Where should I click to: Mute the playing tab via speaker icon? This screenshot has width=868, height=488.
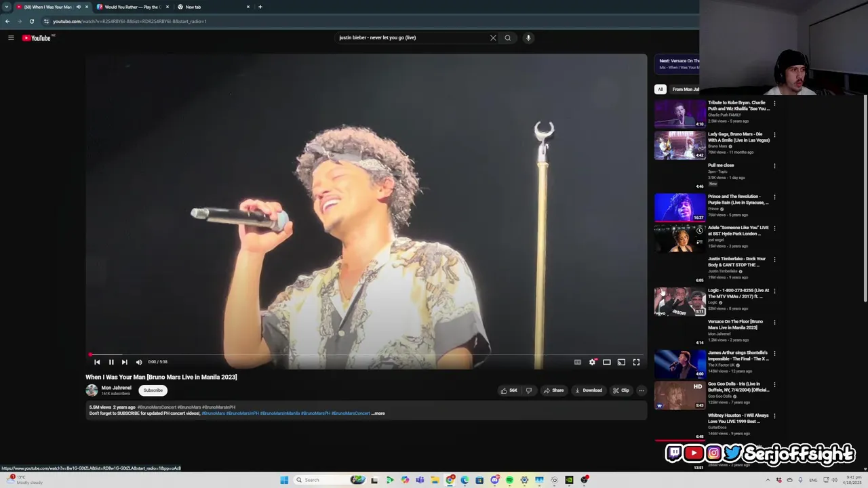point(78,7)
